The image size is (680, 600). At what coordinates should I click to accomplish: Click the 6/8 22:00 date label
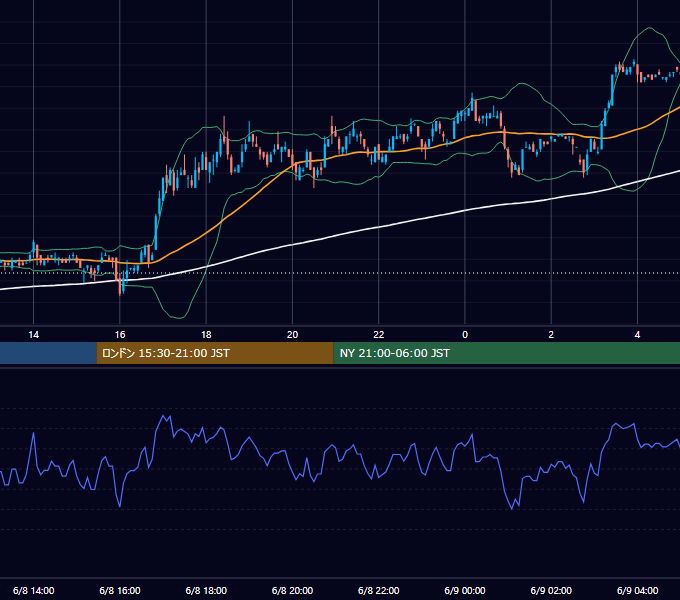[x=379, y=590]
